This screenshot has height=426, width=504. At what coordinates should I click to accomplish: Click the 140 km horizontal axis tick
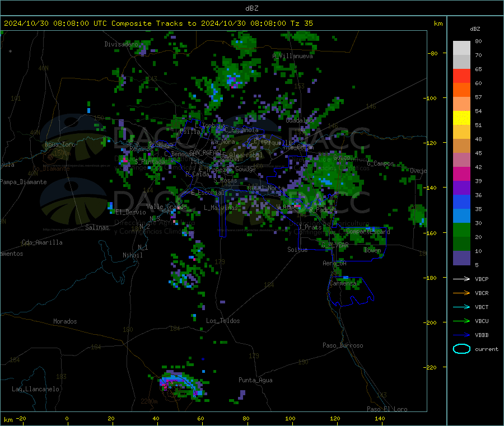point(380,419)
